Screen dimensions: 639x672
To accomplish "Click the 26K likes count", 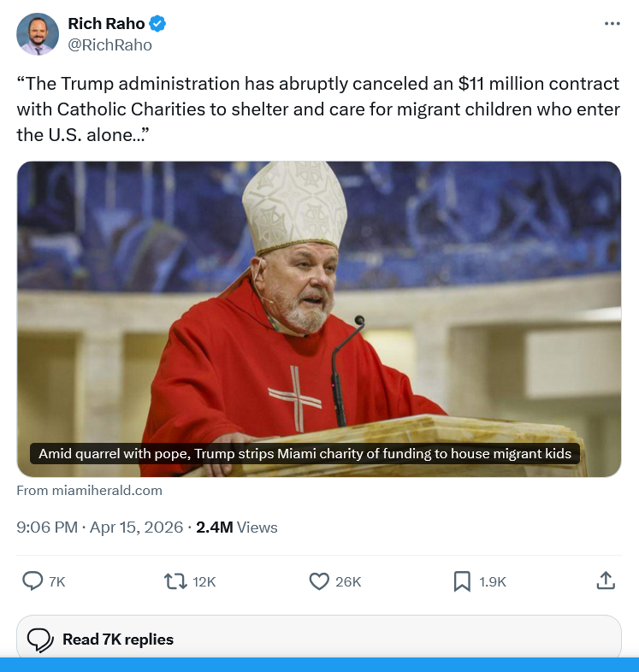I will click(x=348, y=581).
